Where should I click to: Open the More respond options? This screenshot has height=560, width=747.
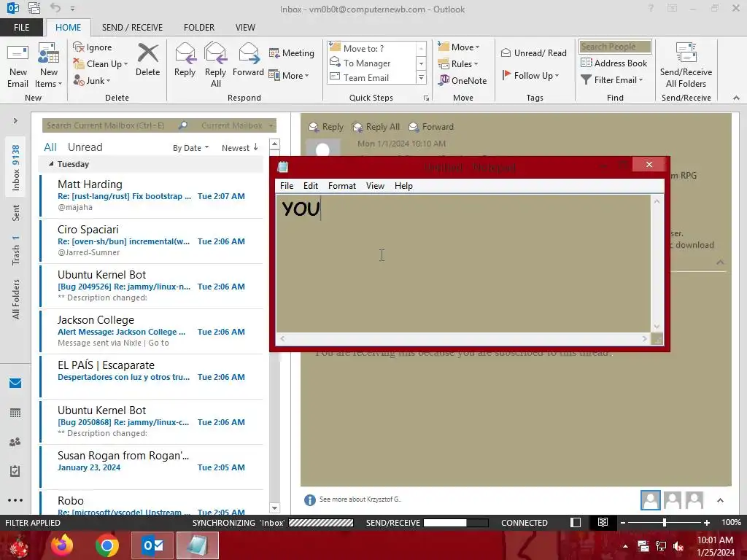(289, 75)
